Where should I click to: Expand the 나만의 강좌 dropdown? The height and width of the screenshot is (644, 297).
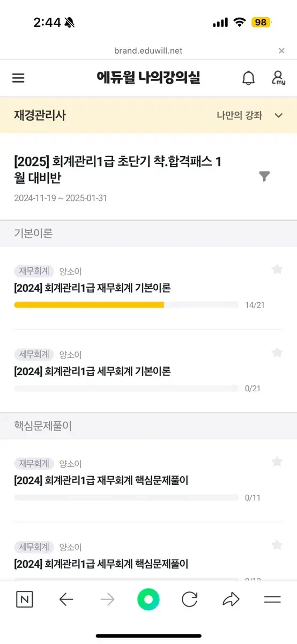250,115
